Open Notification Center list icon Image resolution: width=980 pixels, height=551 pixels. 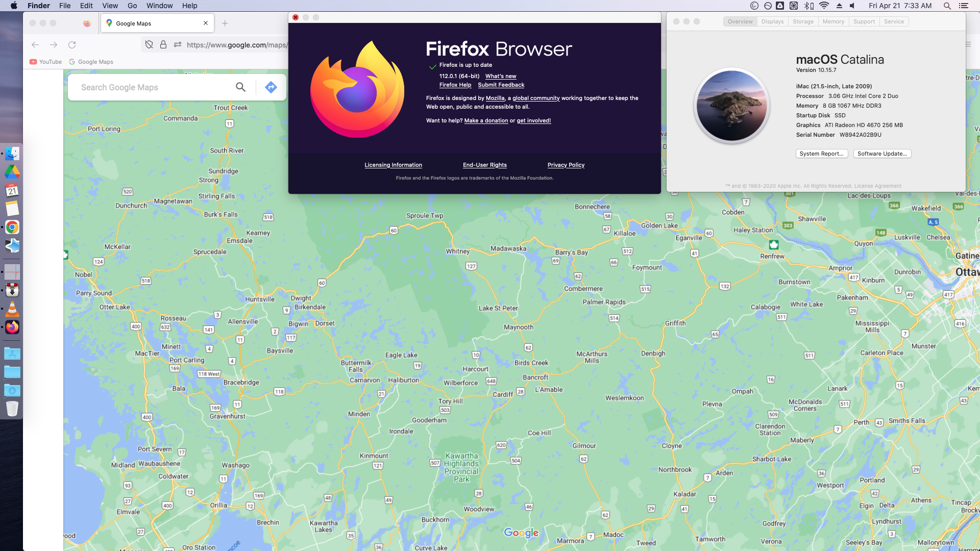tap(963, 6)
